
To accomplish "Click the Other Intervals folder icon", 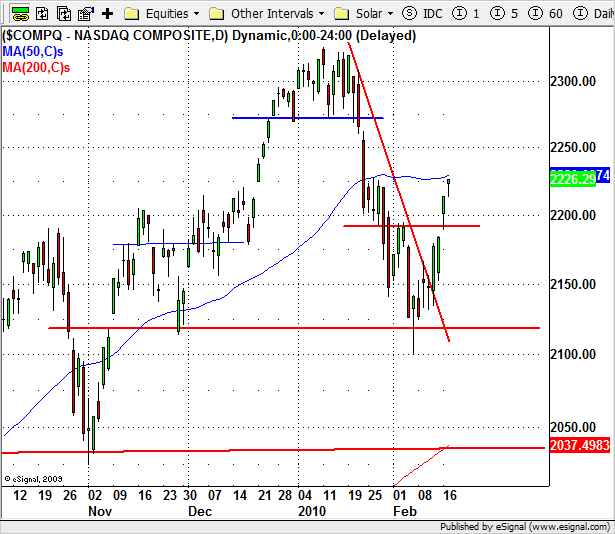I will (217, 14).
